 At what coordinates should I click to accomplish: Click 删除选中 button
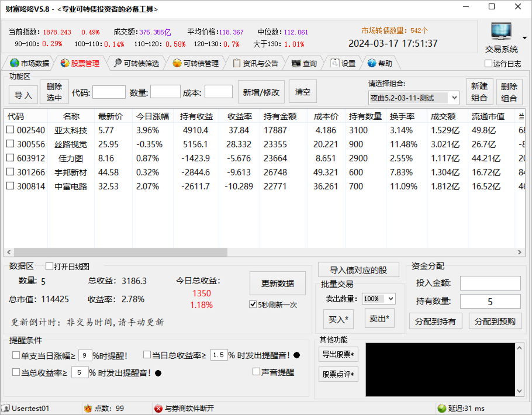tap(54, 92)
